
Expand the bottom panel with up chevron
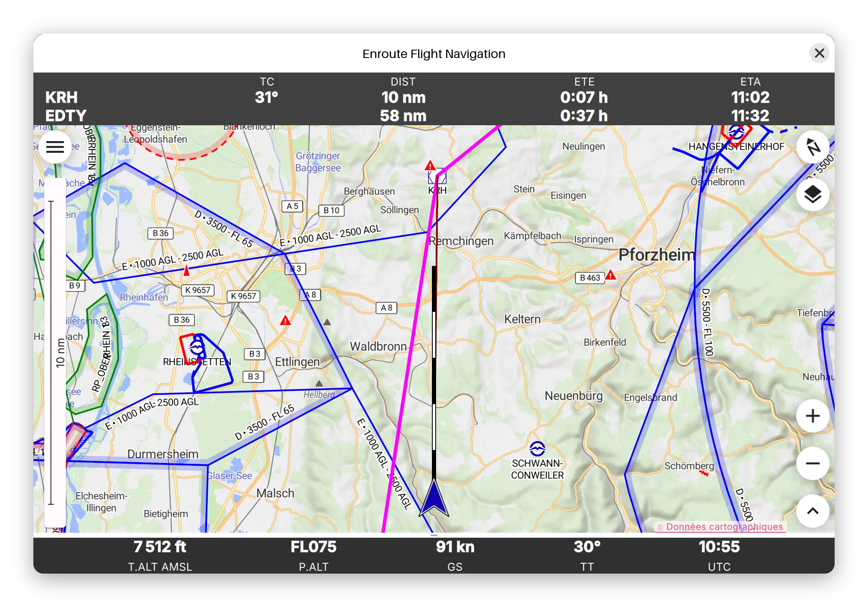812,511
